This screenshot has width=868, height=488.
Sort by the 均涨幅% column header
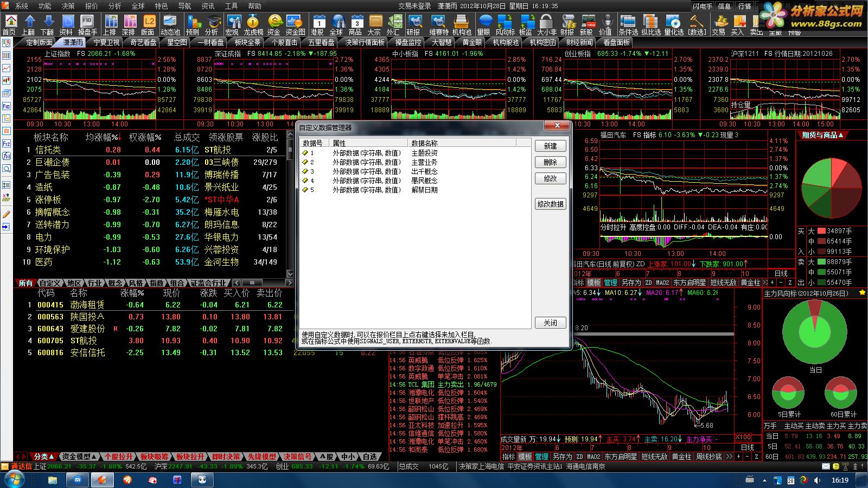[103, 137]
